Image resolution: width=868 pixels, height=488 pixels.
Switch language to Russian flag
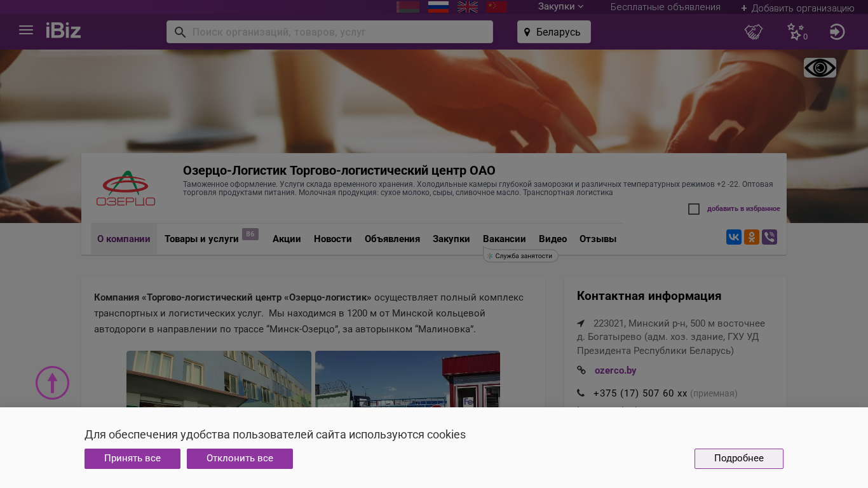click(x=438, y=7)
